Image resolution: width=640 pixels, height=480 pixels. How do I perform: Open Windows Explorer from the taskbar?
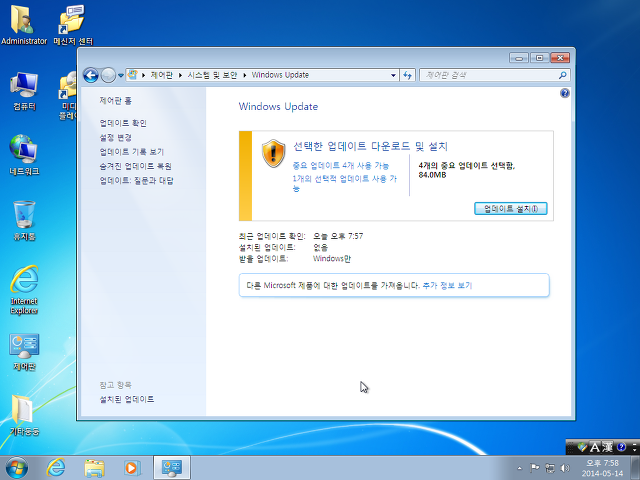coord(94,468)
